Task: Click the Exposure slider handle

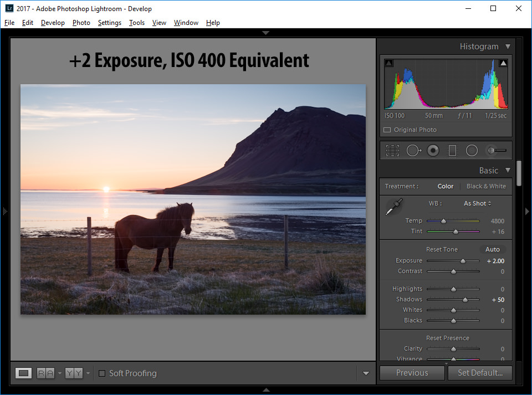Action: [463, 261]
